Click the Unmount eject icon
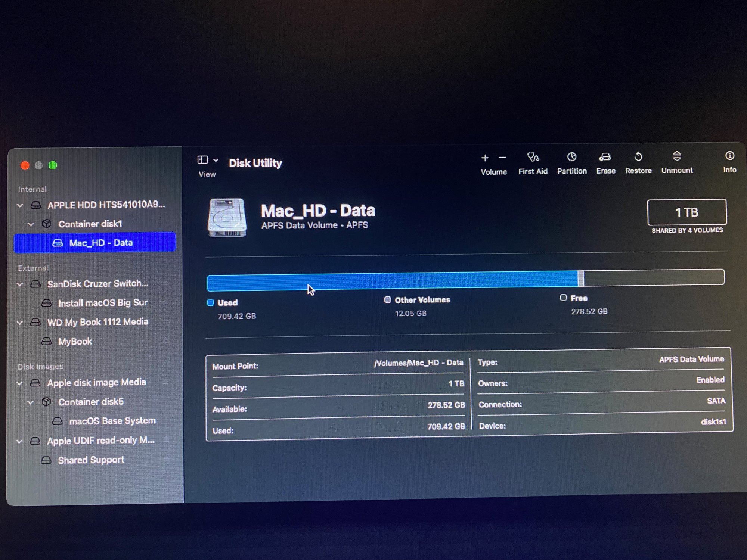 point(676,156)
